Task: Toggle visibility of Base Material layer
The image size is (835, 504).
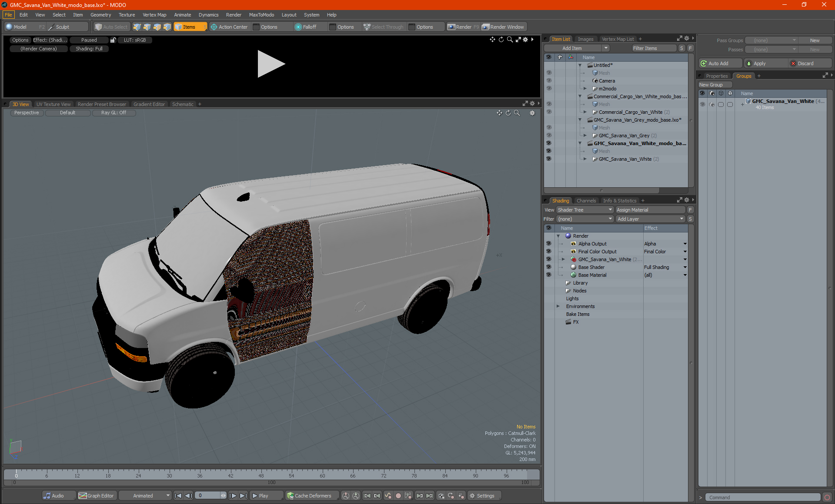Action: coord(549,275)
